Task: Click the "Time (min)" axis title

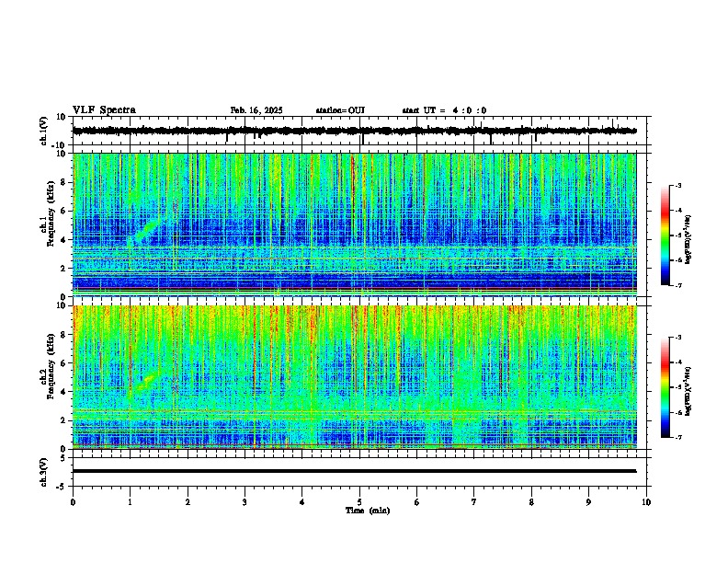Action: pyautogui.click(x=368, y=511)
